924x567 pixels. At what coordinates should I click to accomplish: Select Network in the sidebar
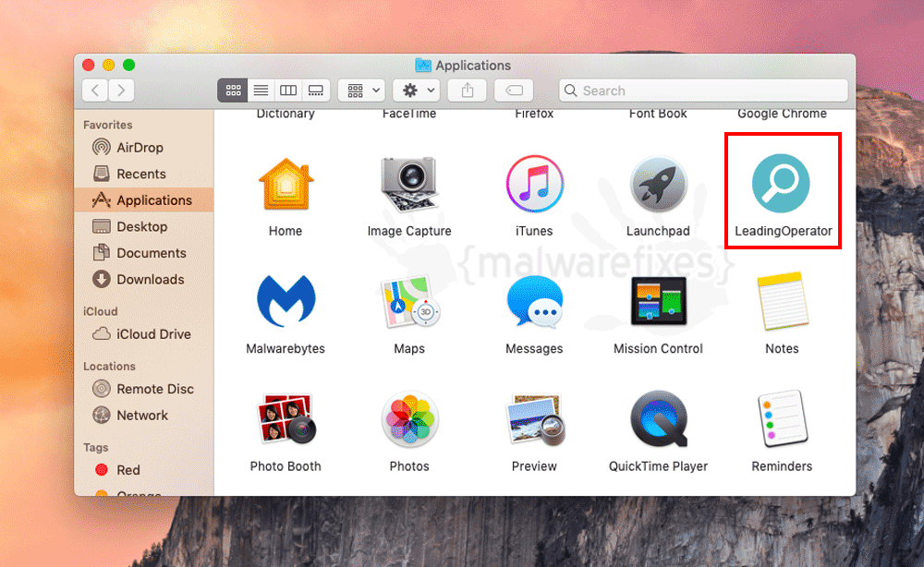(x=144, y=416)
